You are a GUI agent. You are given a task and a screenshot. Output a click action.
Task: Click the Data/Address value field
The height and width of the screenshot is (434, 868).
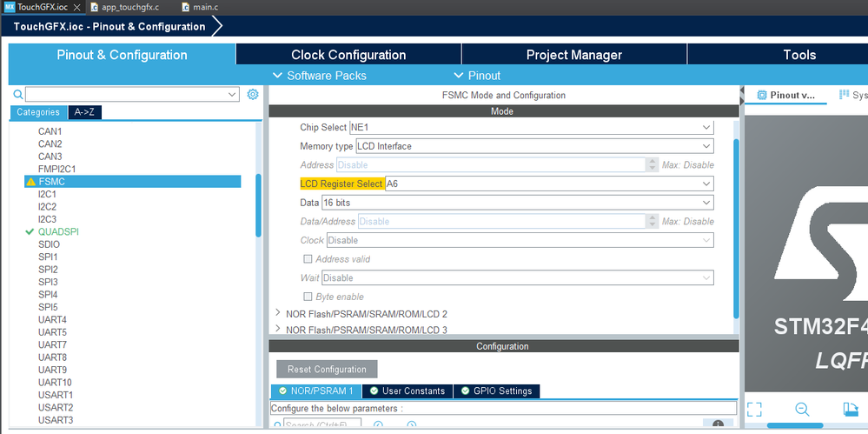pyautogui.click(x=501, y=221)
